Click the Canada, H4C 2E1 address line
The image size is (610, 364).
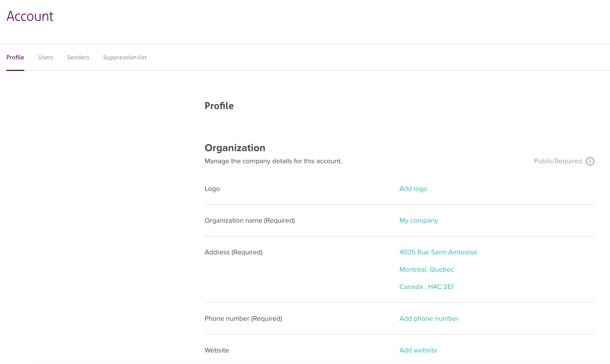426,287
